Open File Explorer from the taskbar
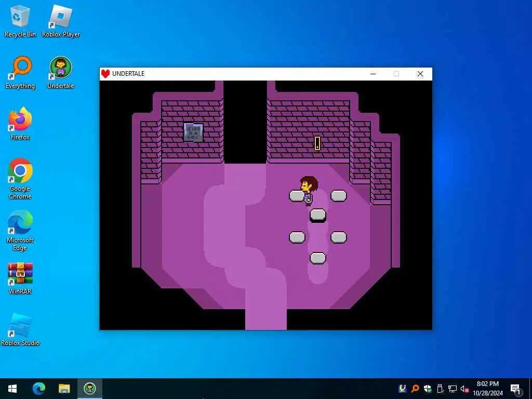Viewport: 532px width, 399px height. (x=64, y=389)
